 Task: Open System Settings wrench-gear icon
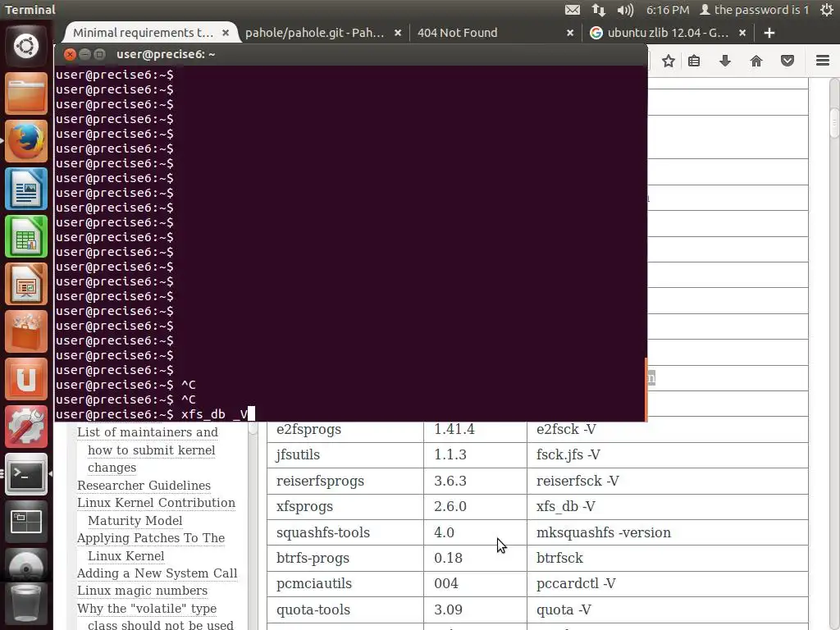(25, 427)
